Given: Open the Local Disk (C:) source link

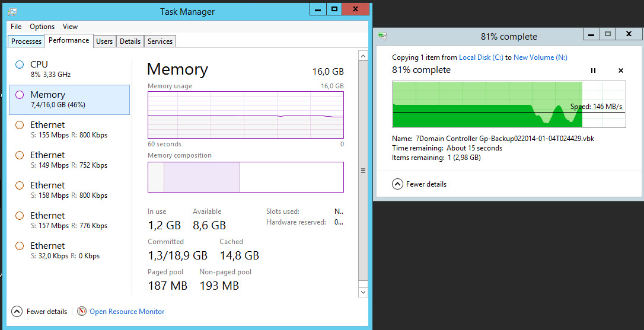Looking at the screenshot, I should (481, 57).
